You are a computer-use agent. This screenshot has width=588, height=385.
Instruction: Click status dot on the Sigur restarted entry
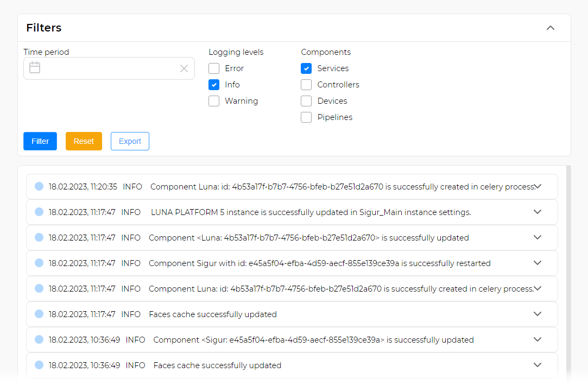[39, 263]
